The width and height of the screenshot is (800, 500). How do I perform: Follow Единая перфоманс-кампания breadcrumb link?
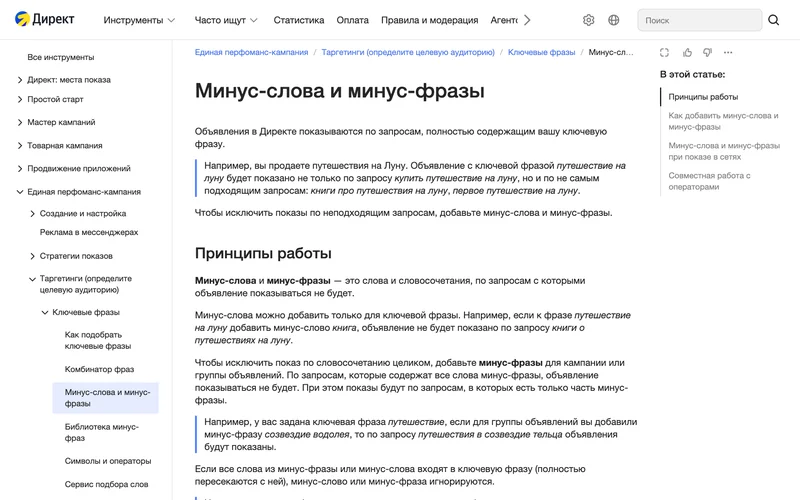(252, 52)
